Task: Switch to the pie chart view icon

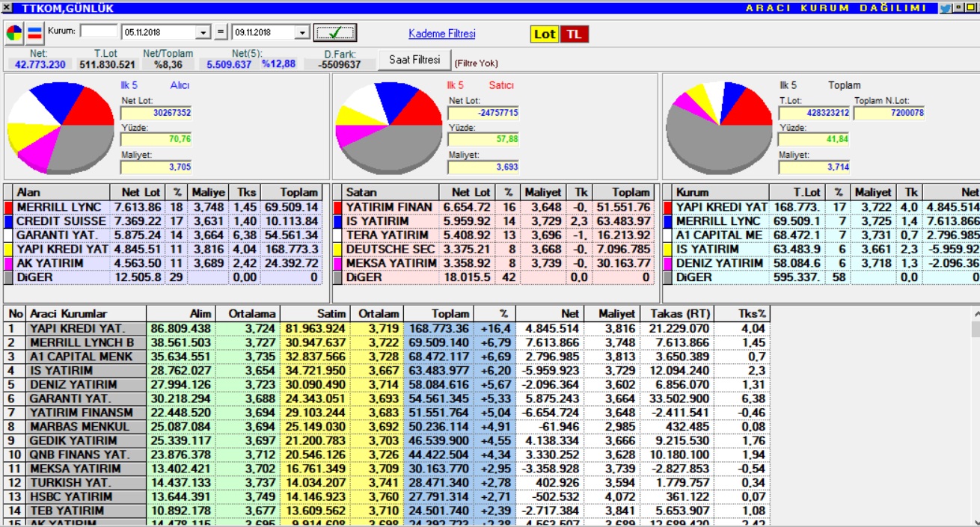Action: pos(14,33)
